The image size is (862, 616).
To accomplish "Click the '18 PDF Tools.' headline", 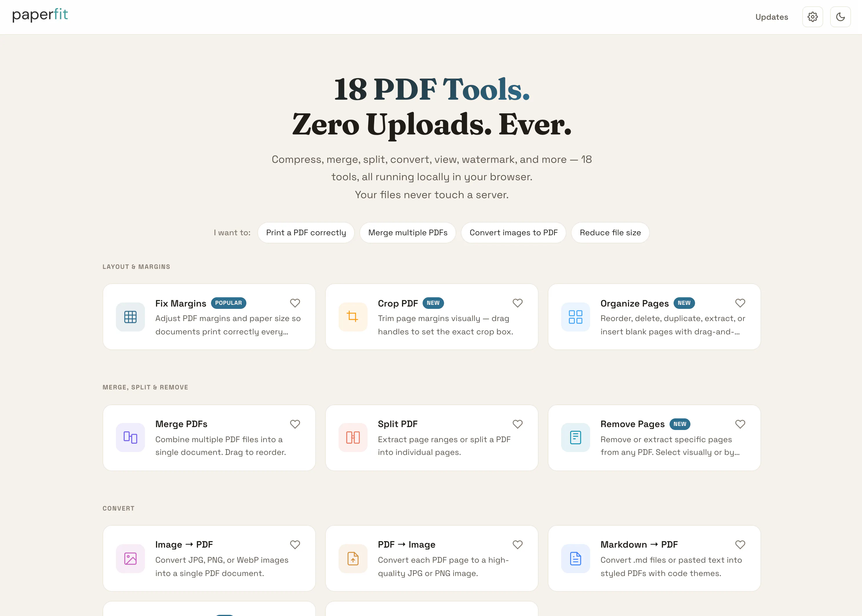I will pyautogui.click(x=431, y=89).
